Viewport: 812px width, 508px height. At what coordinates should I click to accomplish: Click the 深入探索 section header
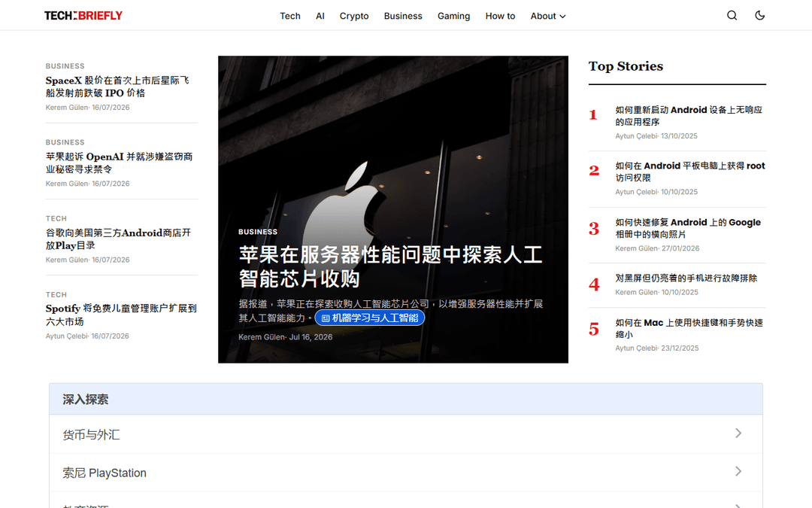point(406,399)
